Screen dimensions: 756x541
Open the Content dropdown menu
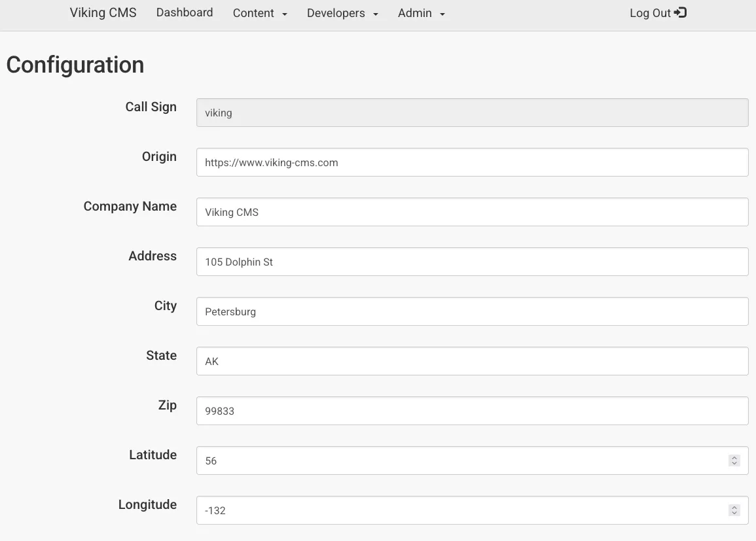(x=260, y=13)
